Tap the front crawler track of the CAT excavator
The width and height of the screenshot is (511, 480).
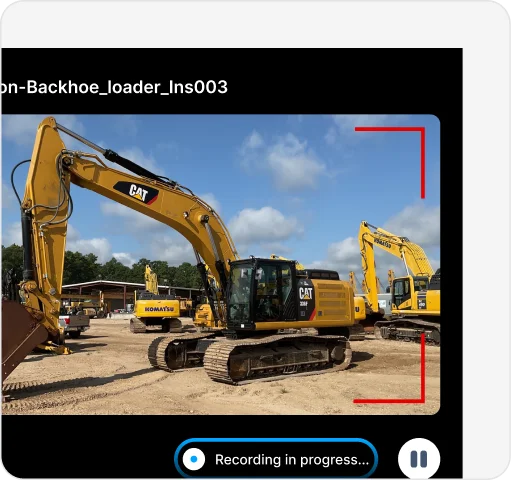(x=277, y=360)
